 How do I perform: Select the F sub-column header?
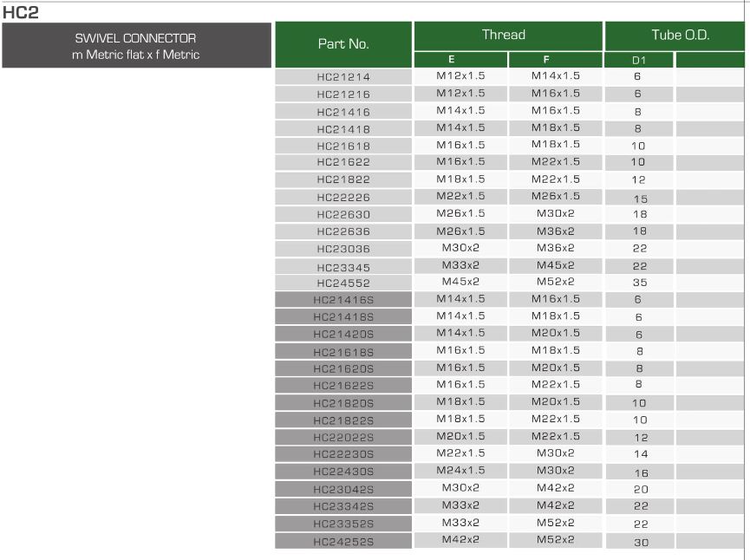click(555, 60)
